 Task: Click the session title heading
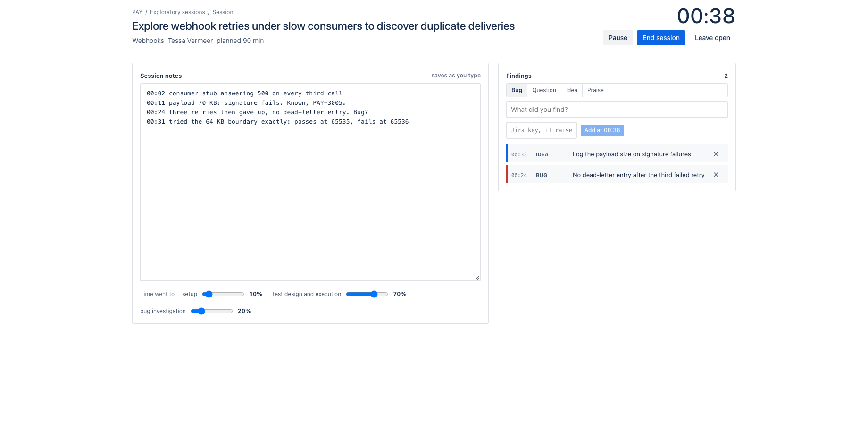(x=323, y=26)
